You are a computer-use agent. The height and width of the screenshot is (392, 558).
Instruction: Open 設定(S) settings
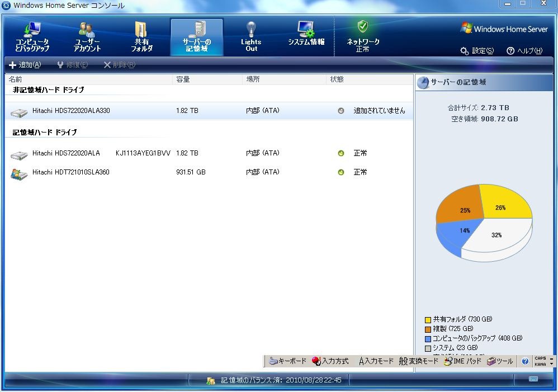tap(477, 51)
